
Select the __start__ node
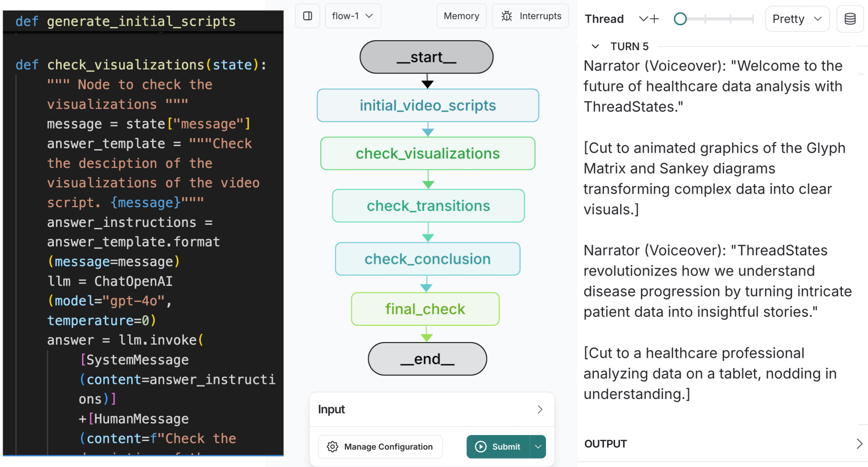click(x=426, y=57)
